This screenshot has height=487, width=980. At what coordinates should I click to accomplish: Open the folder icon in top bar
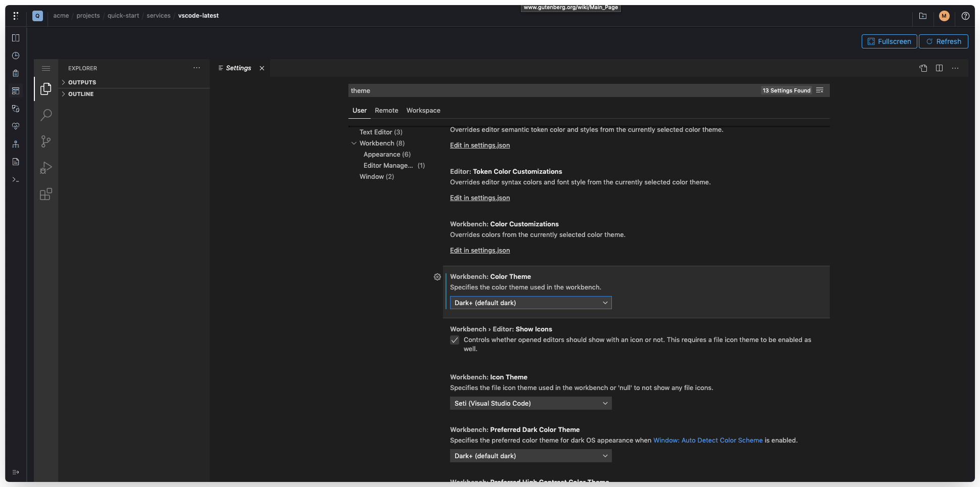923,16
